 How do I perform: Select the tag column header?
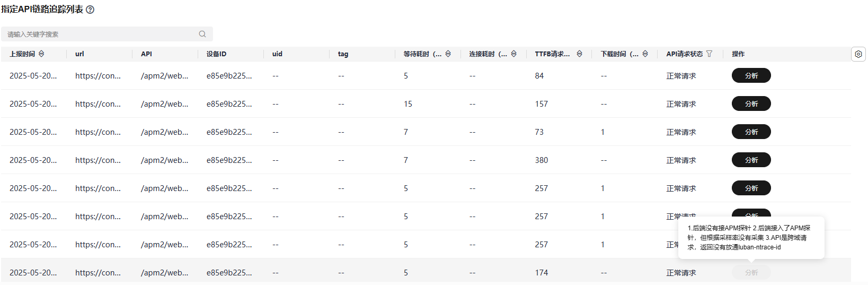tap(343, 54)
